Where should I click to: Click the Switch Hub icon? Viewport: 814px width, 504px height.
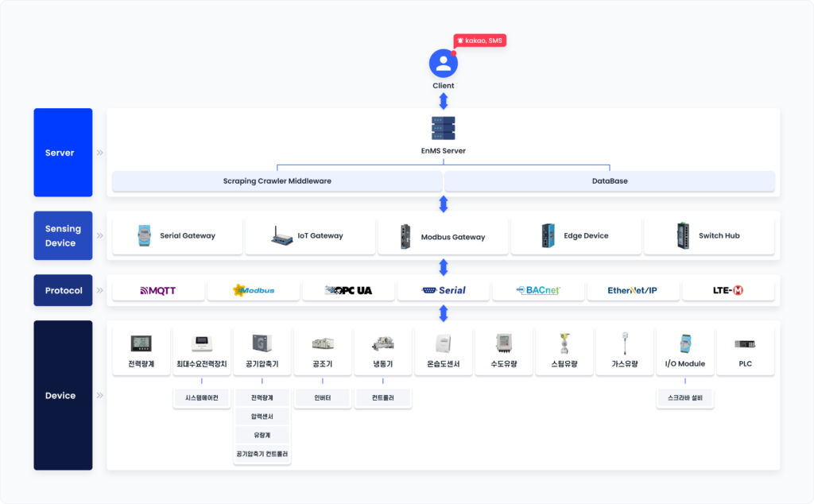pyautogui.click(x=683, y=235)
